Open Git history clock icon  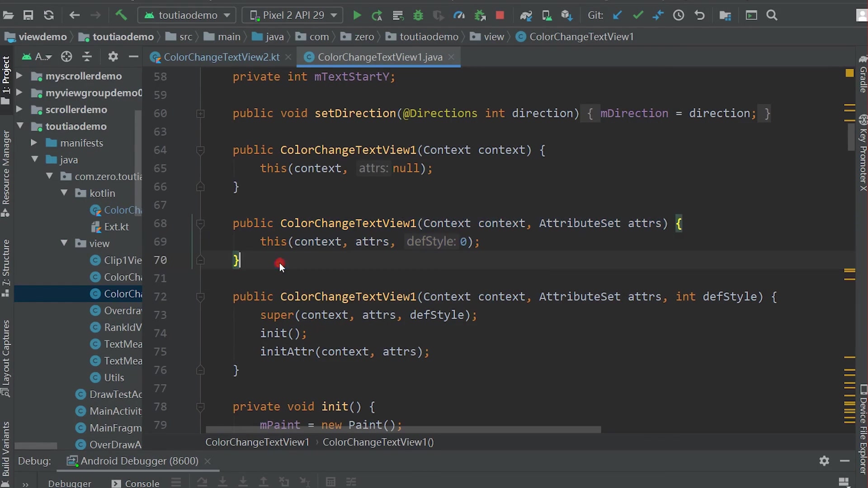(x=679, y=15)
